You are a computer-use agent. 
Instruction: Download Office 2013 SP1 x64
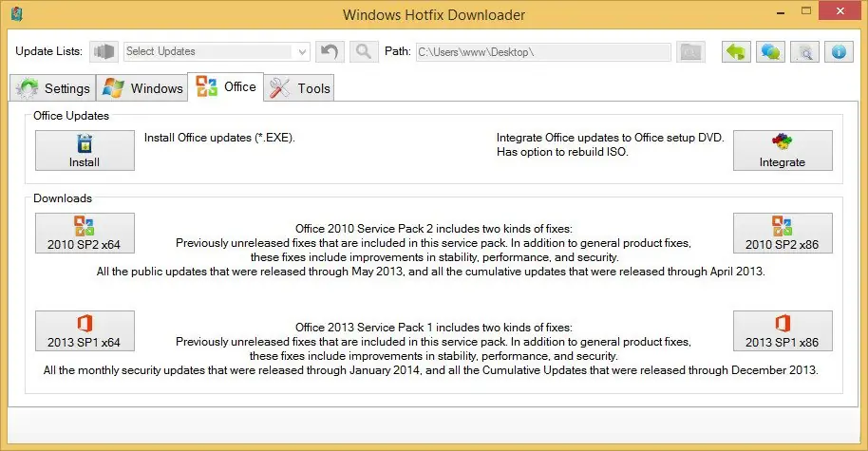pyautogui.click(x=85, y=331)
